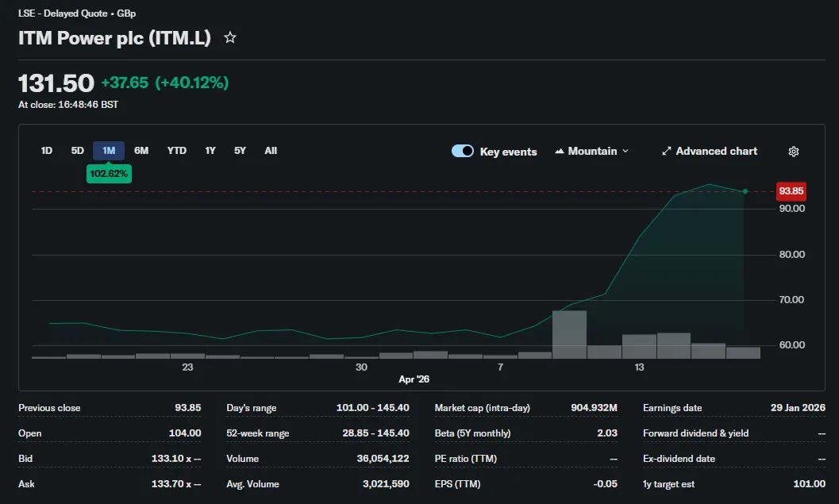The image size is (839, 504).
Task: Click the Mountain chart type icon
Action: 559,152
